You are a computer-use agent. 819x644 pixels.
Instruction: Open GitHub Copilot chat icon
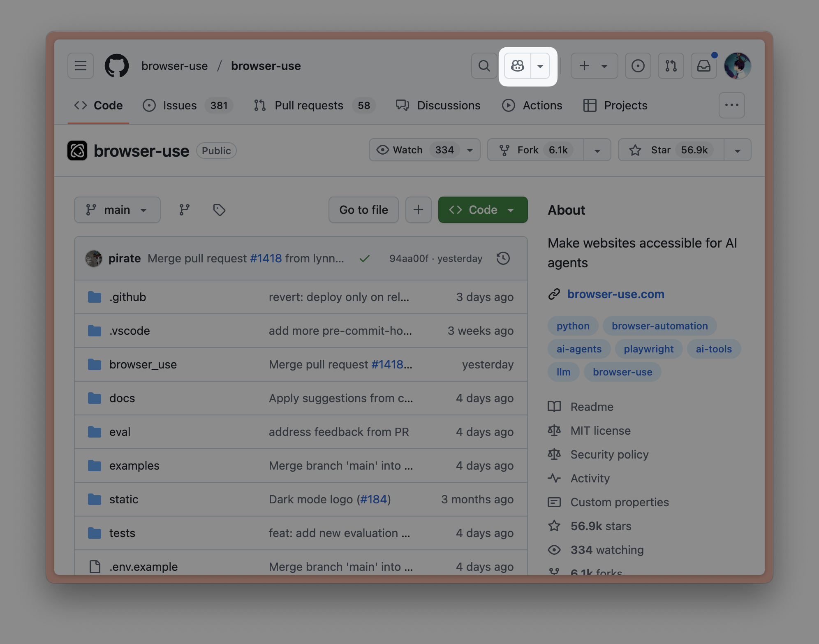[x=518, y=66]
